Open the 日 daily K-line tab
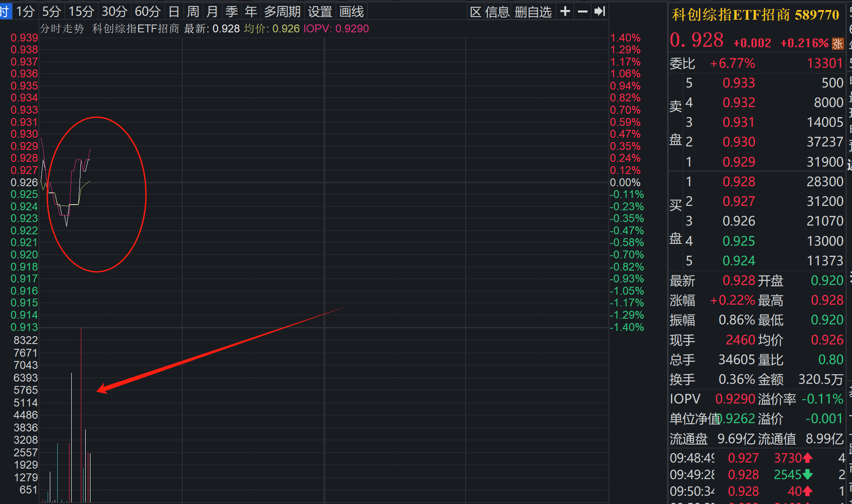852x504 pixels. coord(174,11)
